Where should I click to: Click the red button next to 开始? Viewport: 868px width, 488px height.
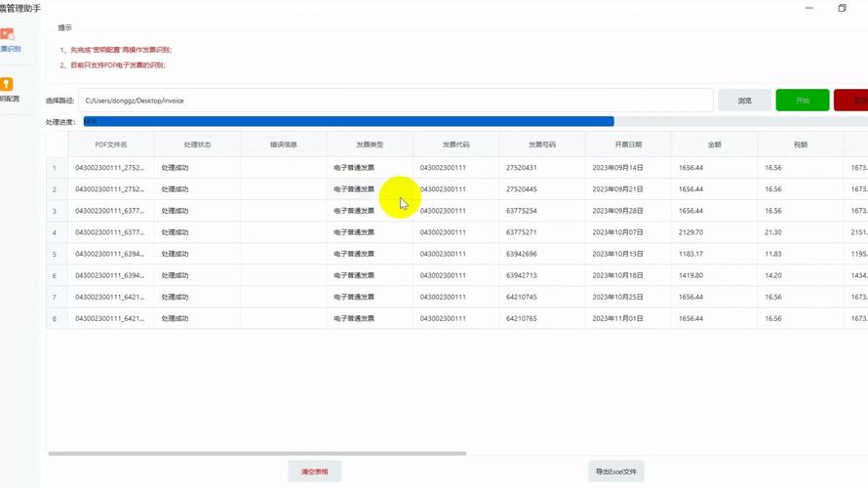[851, 101]
